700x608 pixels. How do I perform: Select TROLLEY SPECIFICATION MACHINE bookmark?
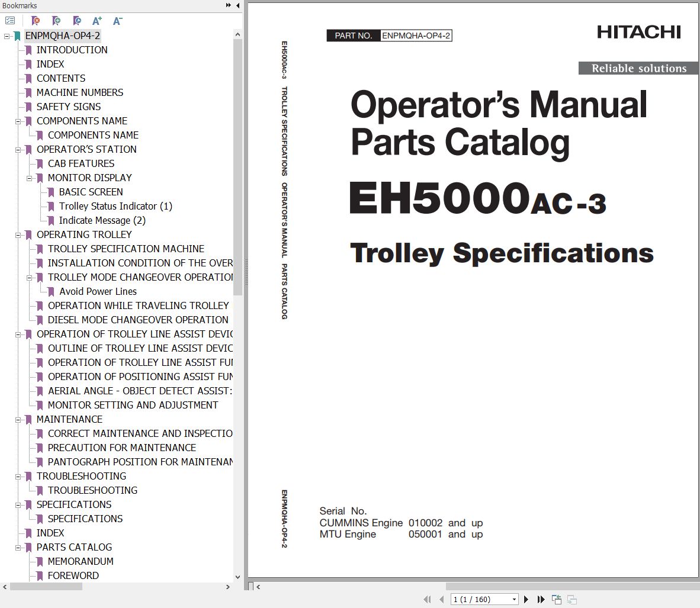coord(126,249)
